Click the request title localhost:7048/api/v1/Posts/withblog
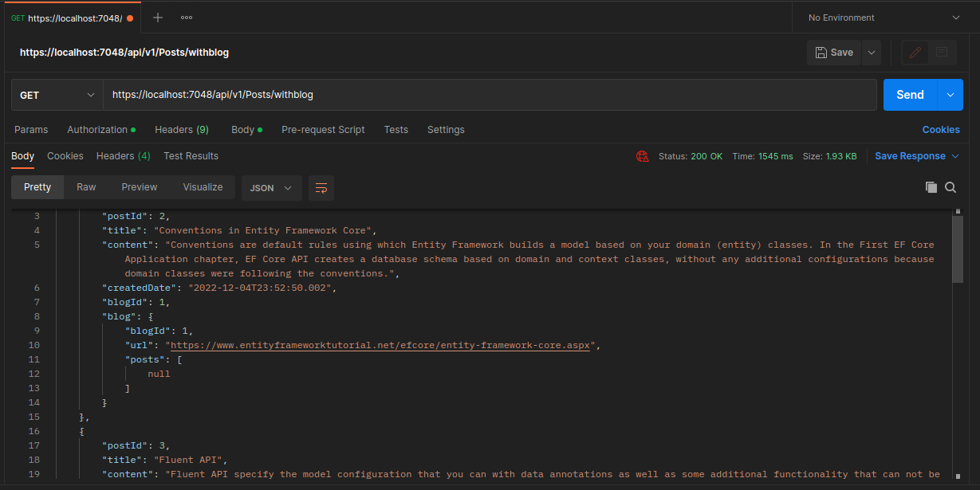The height and width of the screenshot is (490, 980). pos(124,53)
